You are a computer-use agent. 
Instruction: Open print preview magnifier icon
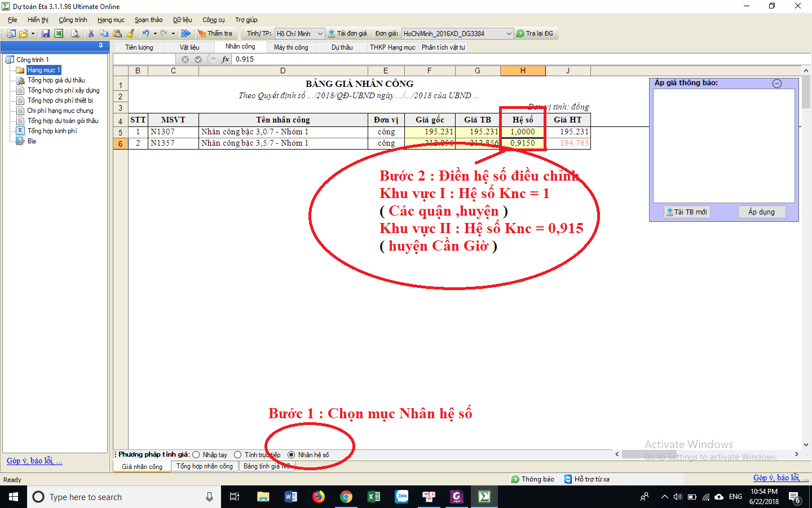coord(75,34)
